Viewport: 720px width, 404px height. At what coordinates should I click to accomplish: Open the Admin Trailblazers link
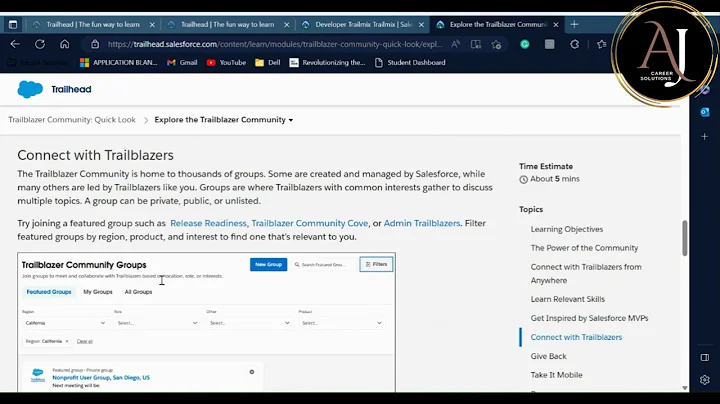422,223
